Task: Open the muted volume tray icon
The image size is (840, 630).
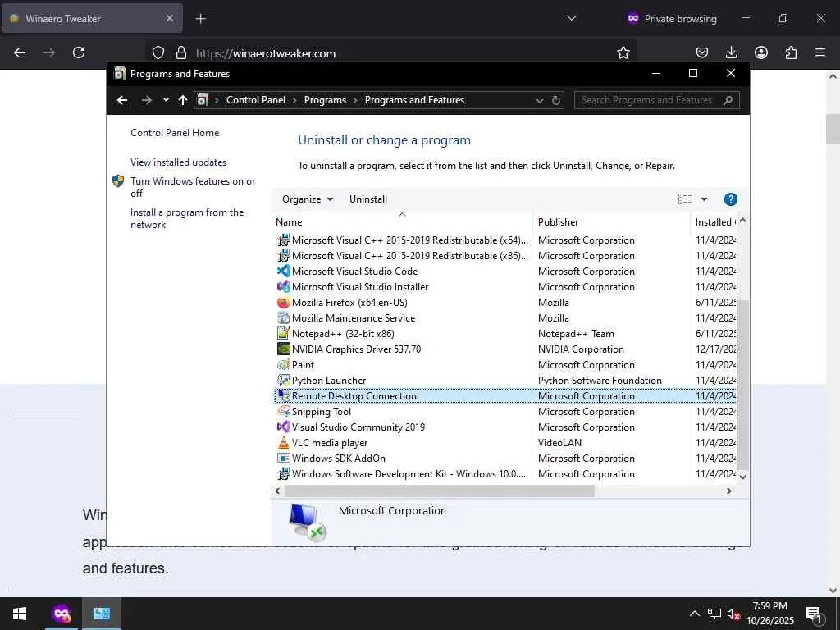Action: (x=733, y=614)
